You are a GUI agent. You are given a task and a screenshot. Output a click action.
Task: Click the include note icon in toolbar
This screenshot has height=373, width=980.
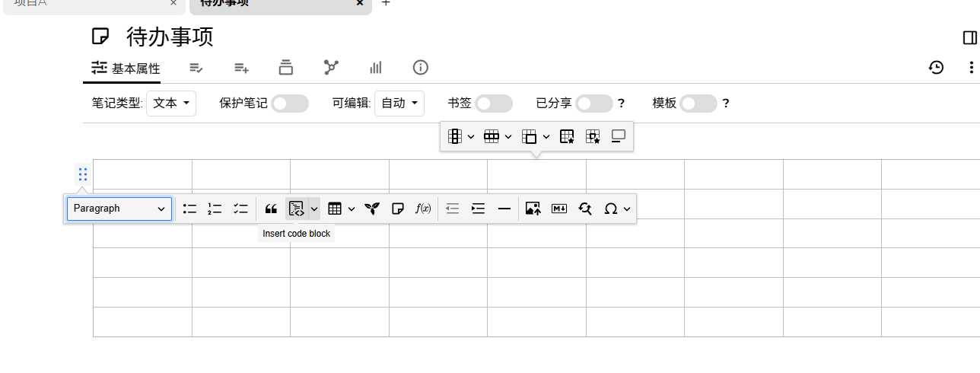pos(397,209)
